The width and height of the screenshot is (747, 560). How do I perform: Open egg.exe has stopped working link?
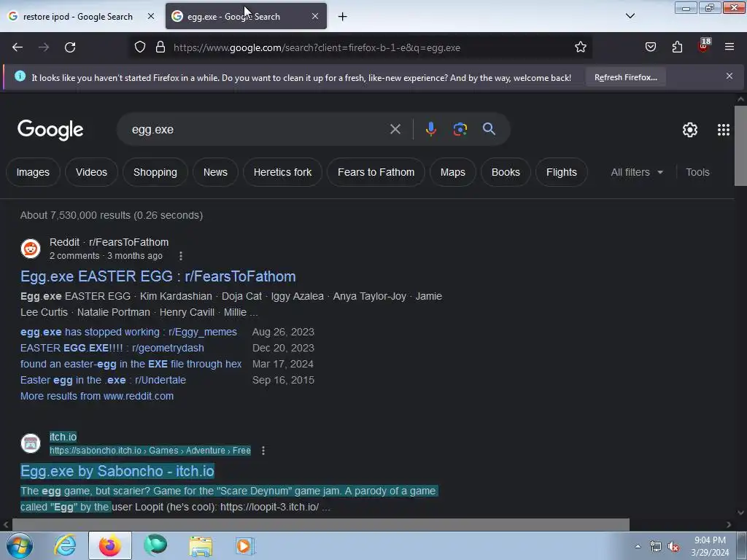(128, 332)
